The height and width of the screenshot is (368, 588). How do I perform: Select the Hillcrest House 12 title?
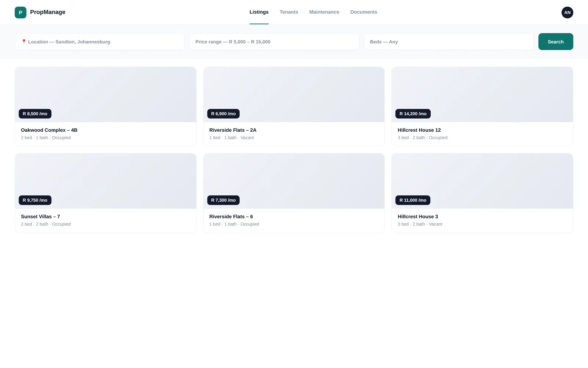(x=419, y=130)
